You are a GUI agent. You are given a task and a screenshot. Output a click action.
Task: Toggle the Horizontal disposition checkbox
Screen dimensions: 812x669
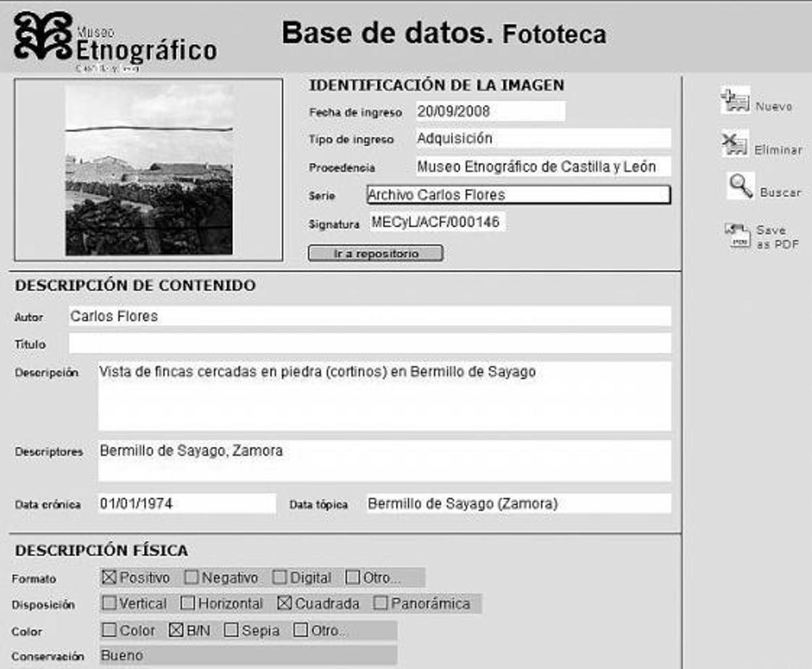coord(187,603)
